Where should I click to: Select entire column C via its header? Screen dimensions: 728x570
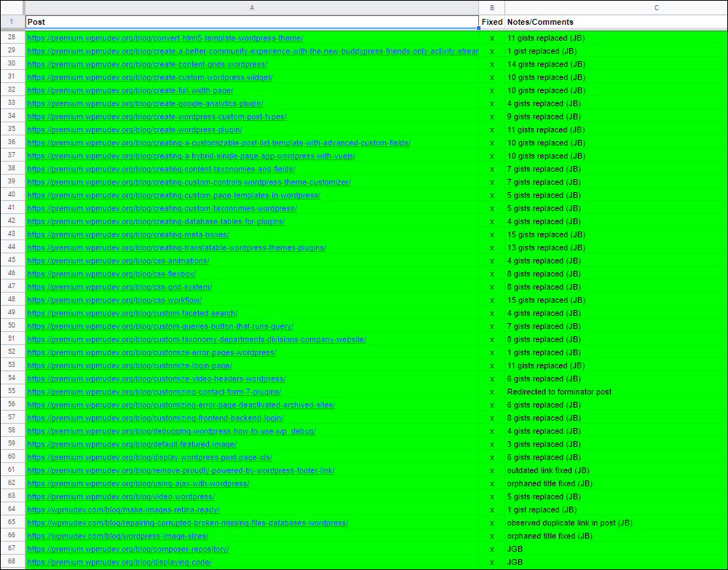[x=616, y=7]
